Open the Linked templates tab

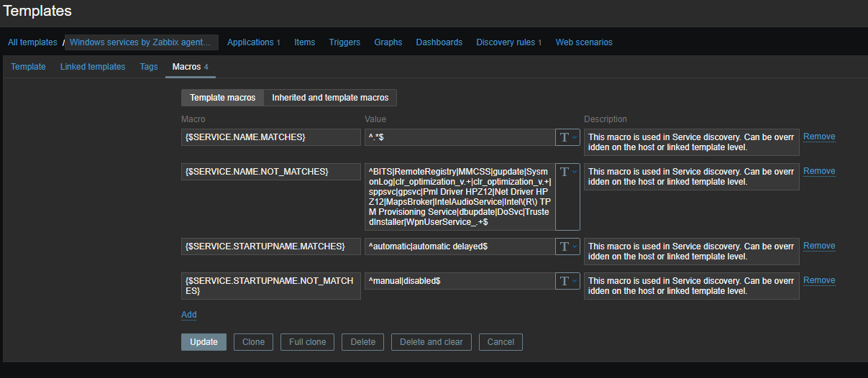pos(93,67)
